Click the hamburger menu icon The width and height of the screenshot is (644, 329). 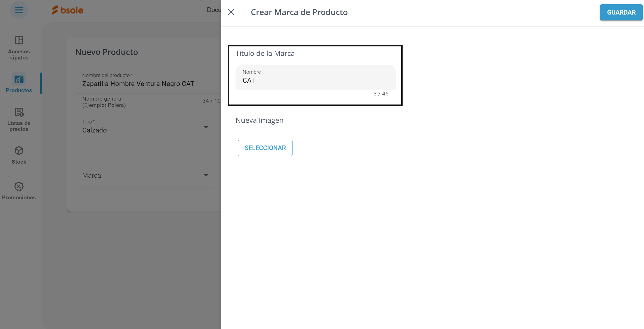(19, 10)
